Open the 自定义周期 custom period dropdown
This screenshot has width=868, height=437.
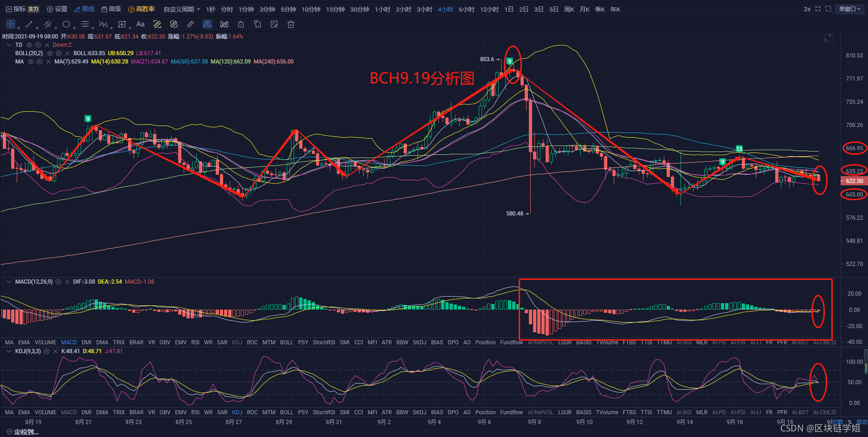[182, 9]
